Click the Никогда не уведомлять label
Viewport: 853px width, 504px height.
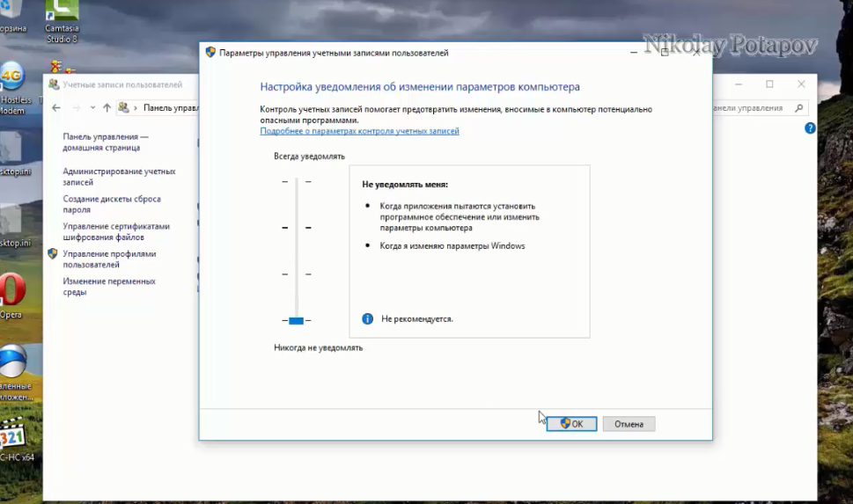pyautogui.click(x=319, y=347)
